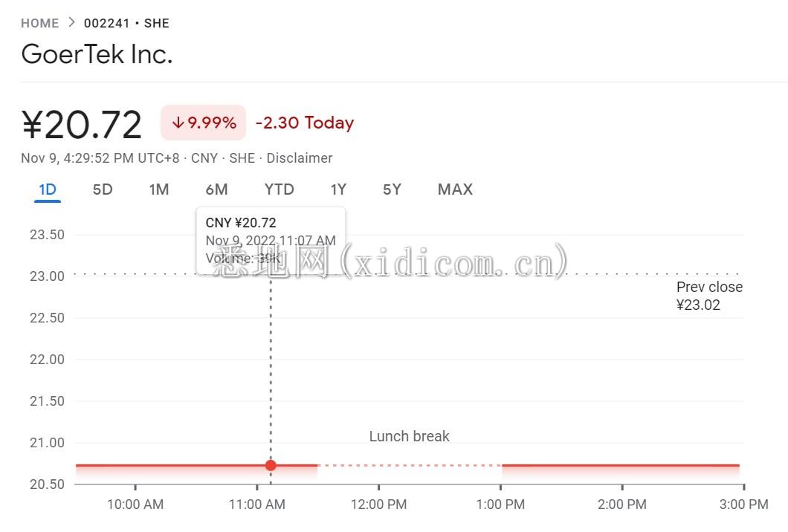Switch chart to 1M range
The image size is (788, 532).
159,189
